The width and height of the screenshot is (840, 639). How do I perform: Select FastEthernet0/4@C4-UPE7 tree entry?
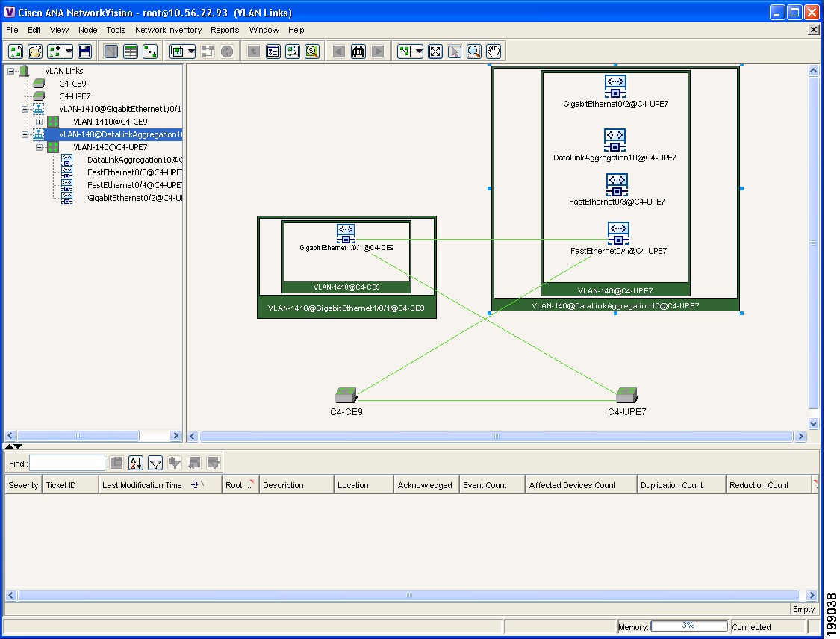pos(134,185)
